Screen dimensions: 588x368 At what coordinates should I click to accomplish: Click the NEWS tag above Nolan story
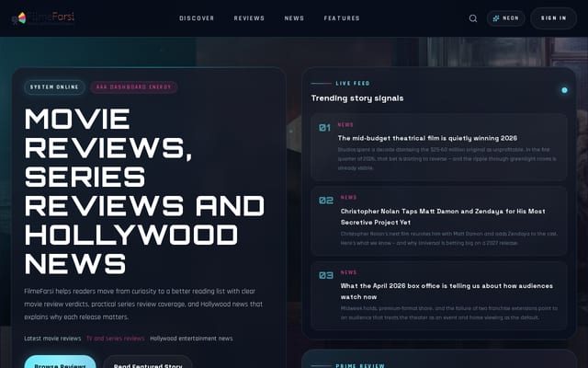348,197
